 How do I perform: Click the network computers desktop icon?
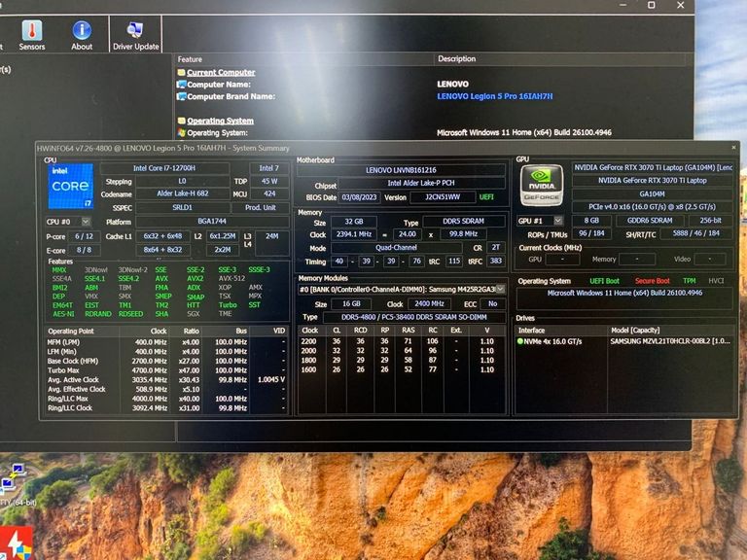[12, 478]
